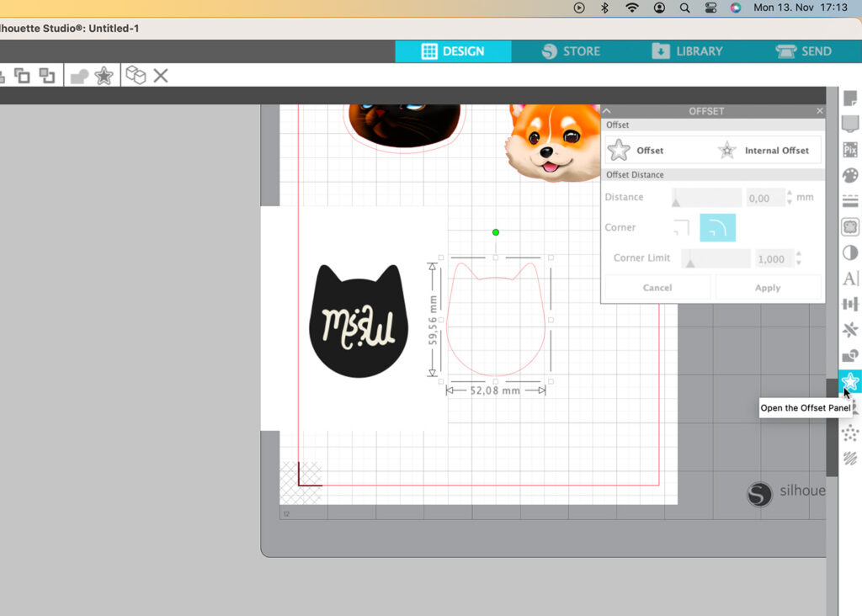862x616 pixels.
Task: Click the Cancel button in Offset panel
Action: (657, 288)
